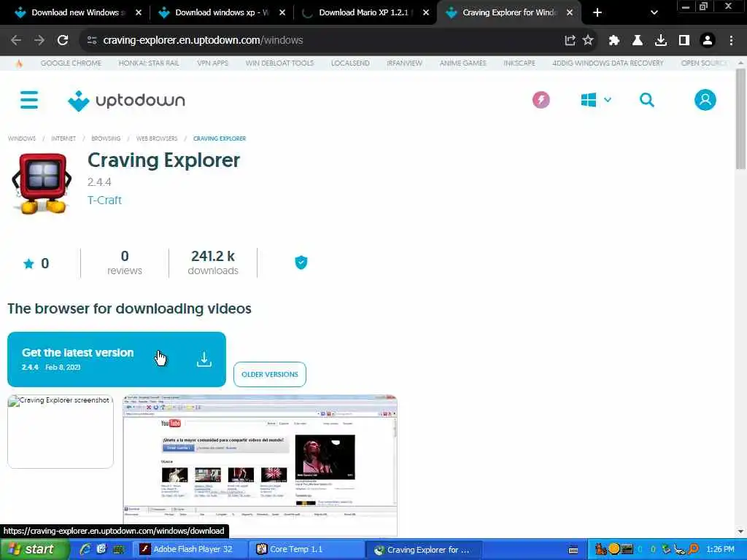Toggle the side panel icon

[684, 41]
